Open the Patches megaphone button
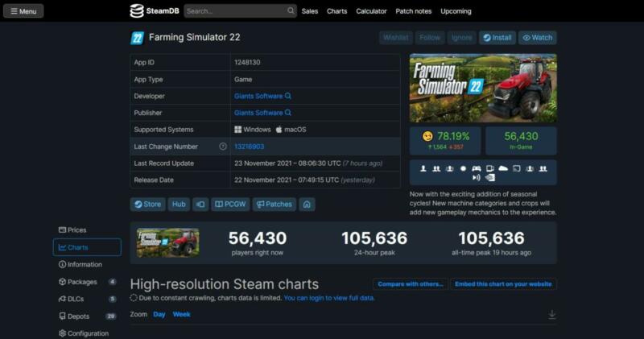 pos(275,205)
